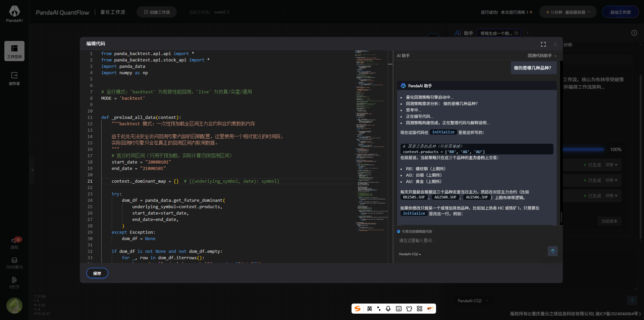Open the 1/分钟 基础服务器 dropdown

point(568,12)
